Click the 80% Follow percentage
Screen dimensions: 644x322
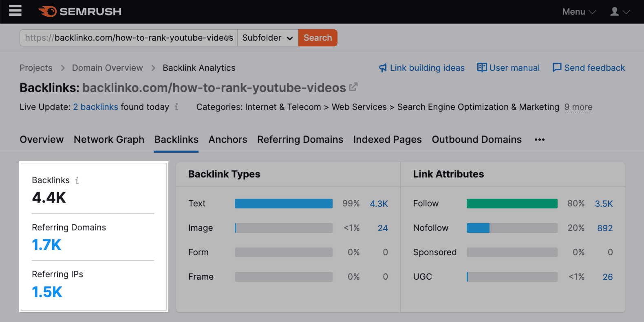[576, 204]
